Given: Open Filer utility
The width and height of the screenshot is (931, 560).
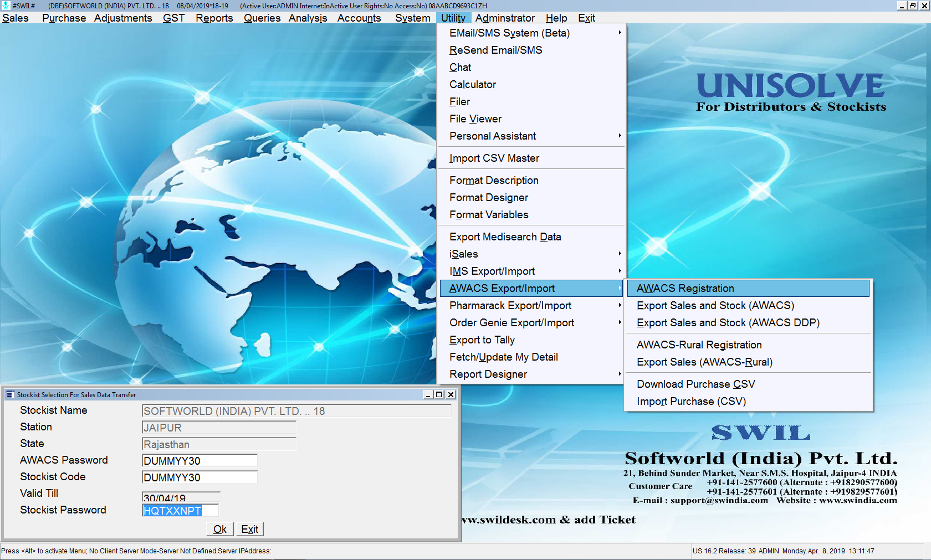Looking at the screenshot, I should [533, 101].
